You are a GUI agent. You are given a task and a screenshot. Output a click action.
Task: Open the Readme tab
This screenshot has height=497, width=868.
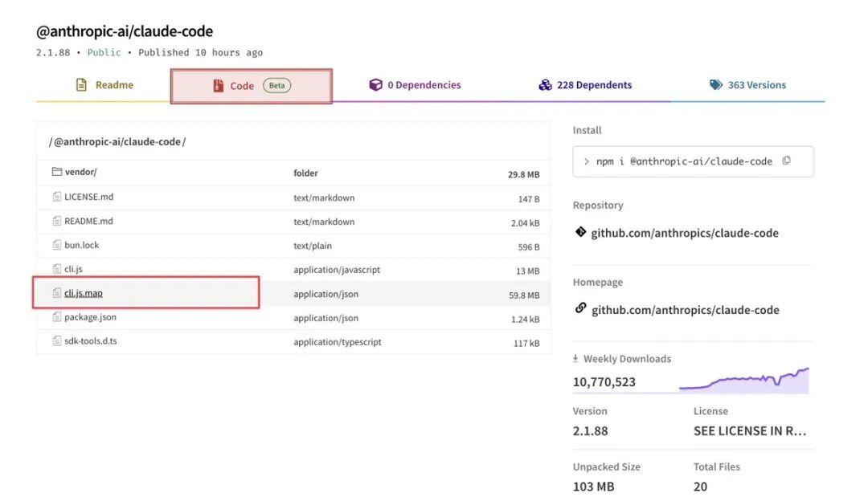[x=104, y=85]
